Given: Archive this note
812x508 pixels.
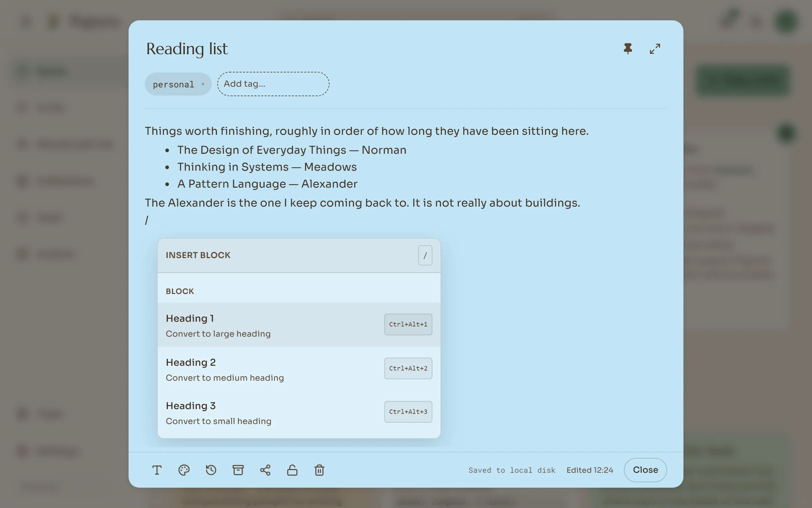Looking at the screenshot, I should click(238, 470).
